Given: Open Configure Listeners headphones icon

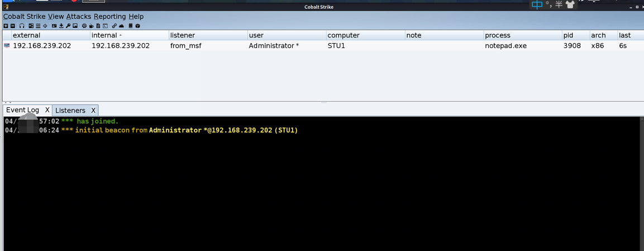Looking at the screenshot, I should pos(22,26).
